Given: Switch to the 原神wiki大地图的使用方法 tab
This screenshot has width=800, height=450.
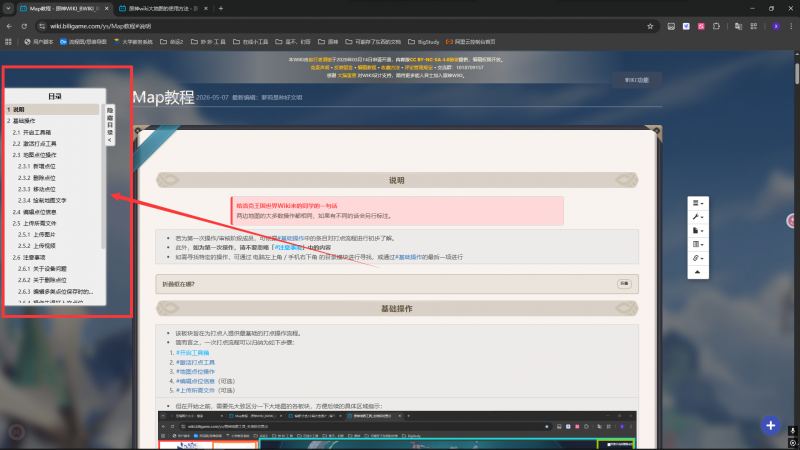Looking at the screenshot, I should coord(163,8).
